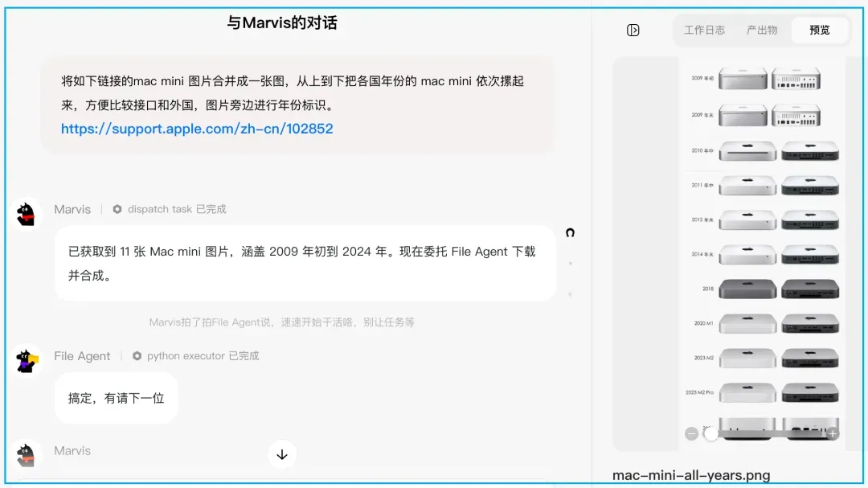Click the 2018 rear-ports Mac mini image

[810, 289]
